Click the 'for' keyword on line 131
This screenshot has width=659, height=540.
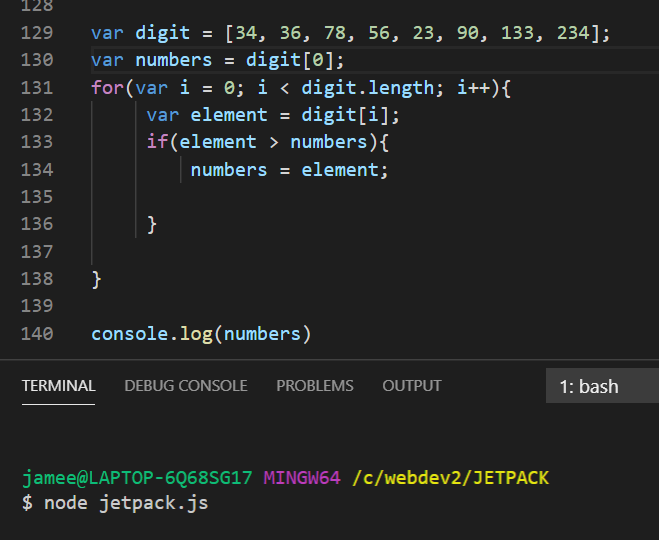108,88
